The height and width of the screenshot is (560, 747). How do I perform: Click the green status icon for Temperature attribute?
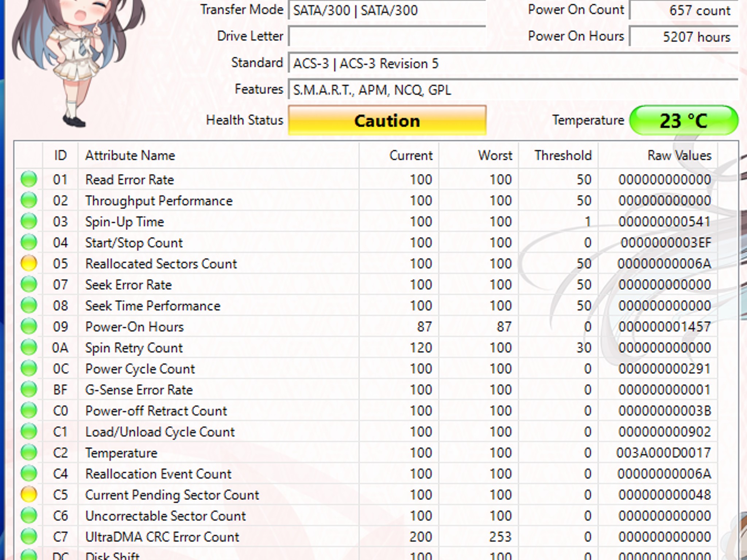pos(29,452)
